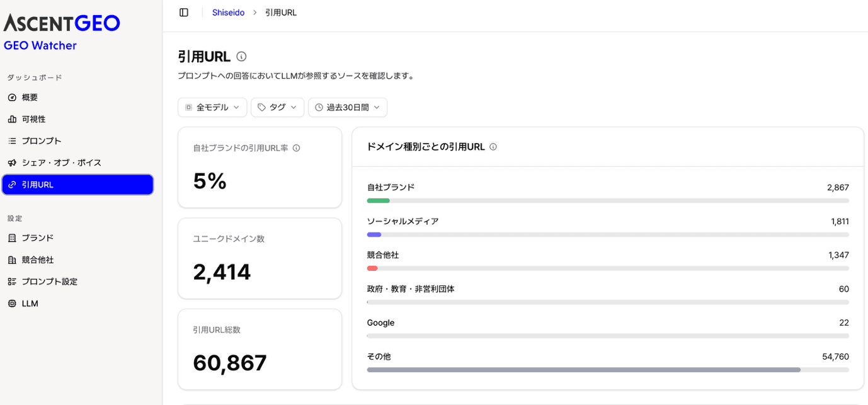Screen dimensions: 868x405
Task: Click the Google progress bar
Action: [608, 336]
